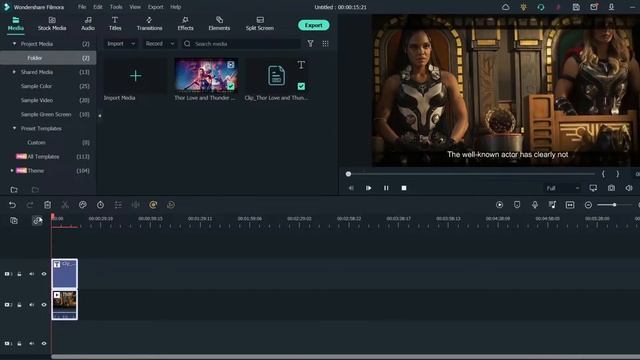The width and height of the screenshot is (640, 360).
Task: Select All Templates item
Action: (x=43, y=157)
